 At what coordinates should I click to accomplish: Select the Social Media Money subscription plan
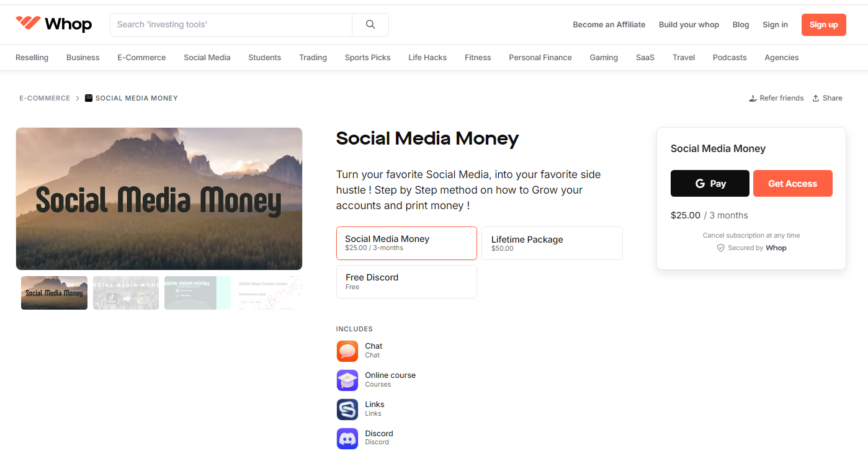tap(406, 243)
